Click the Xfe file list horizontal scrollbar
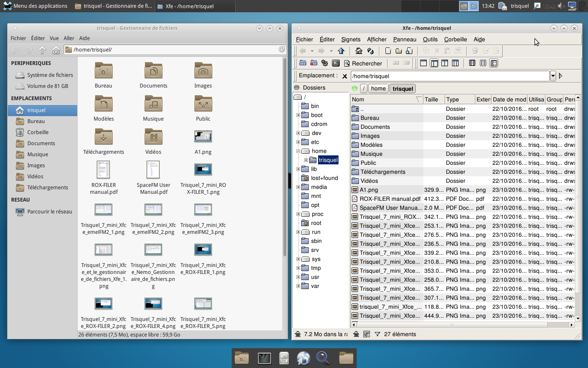Viewport: 588px width, 368px height. pos(452,325)
